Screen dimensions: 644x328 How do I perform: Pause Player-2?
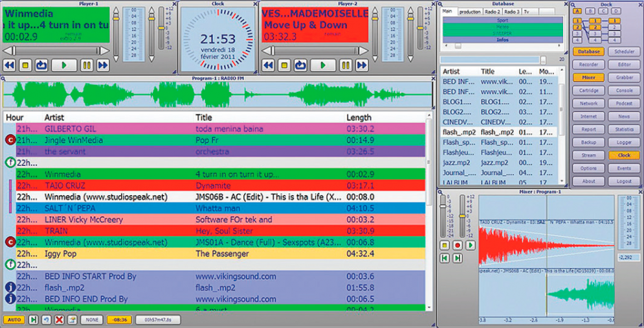(346, 65)
